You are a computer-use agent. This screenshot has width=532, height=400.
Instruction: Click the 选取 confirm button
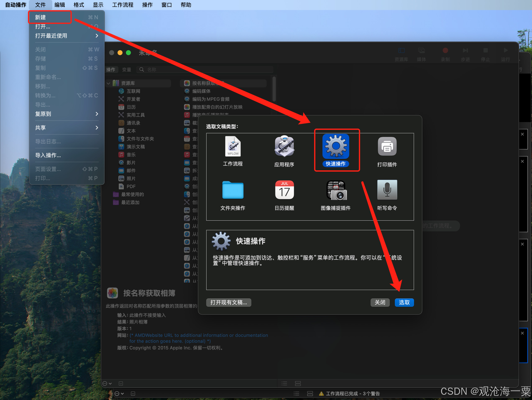coord(404,302)
